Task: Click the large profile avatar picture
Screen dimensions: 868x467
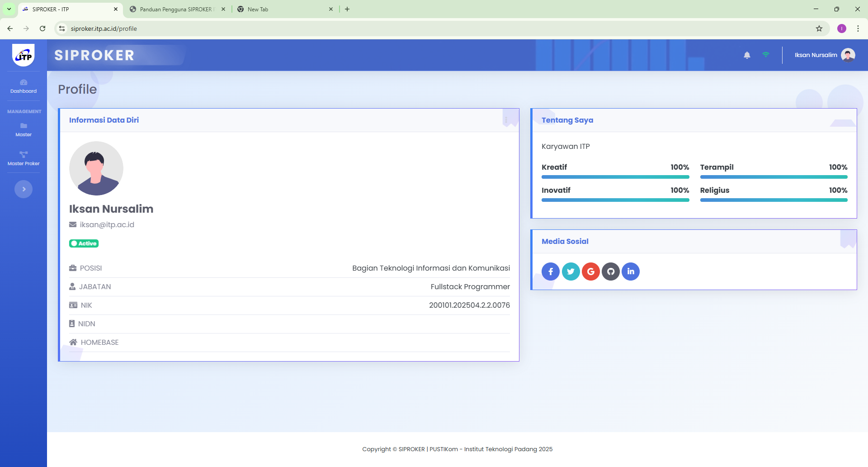Action: [96, 168]
